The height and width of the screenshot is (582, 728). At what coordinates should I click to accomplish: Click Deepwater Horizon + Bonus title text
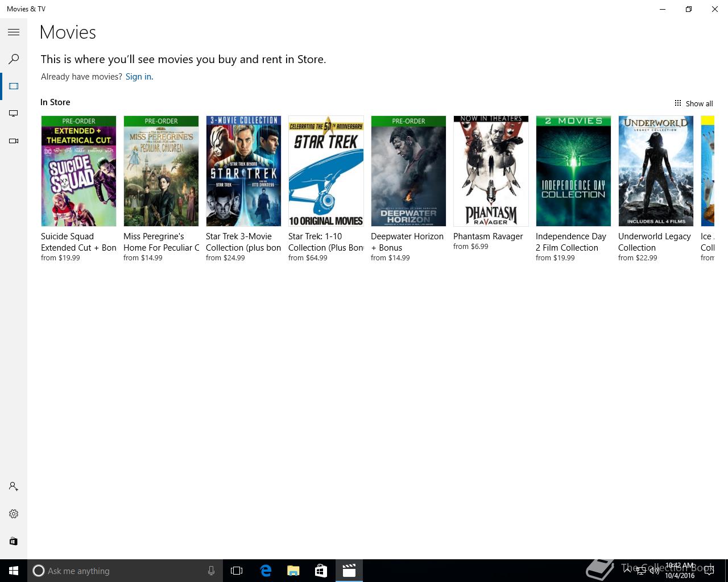coord(407,242)
